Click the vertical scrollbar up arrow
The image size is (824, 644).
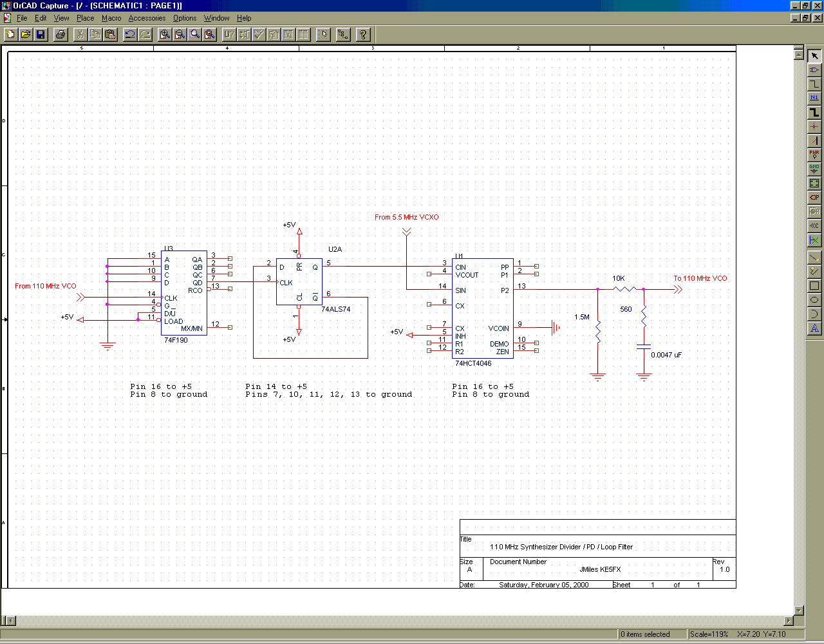pyautogui.click(x=799, y=55)
